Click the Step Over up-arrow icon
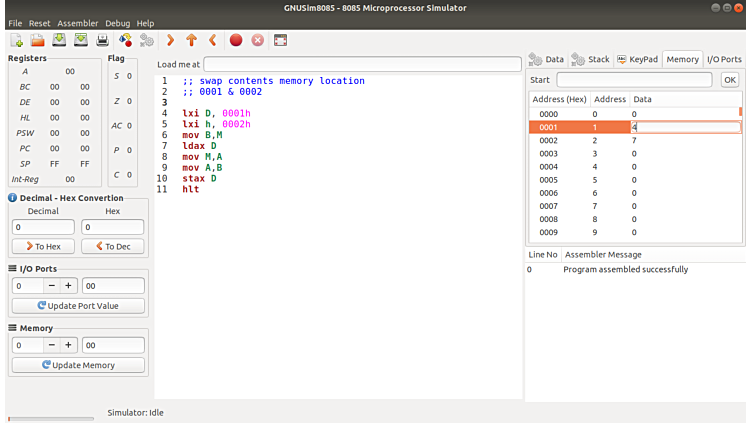The width and height of the screenshot is (752, 423). (x=191, y=40)
